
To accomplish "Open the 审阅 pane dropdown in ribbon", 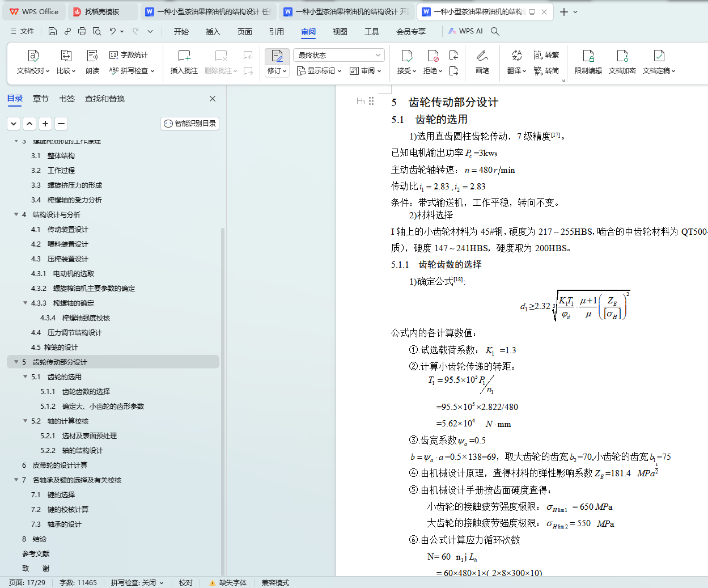I will [x=366, y=71].
